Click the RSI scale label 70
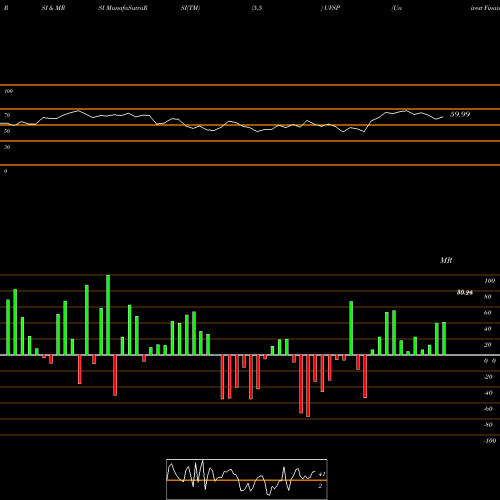The width and height of the screenshot is (500, 500). 7,115
